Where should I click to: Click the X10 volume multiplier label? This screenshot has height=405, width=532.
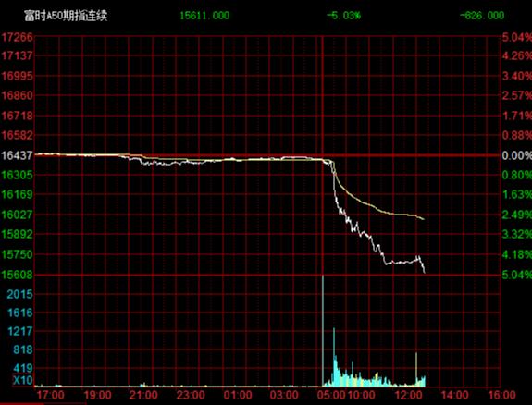(x=23, y=380)
